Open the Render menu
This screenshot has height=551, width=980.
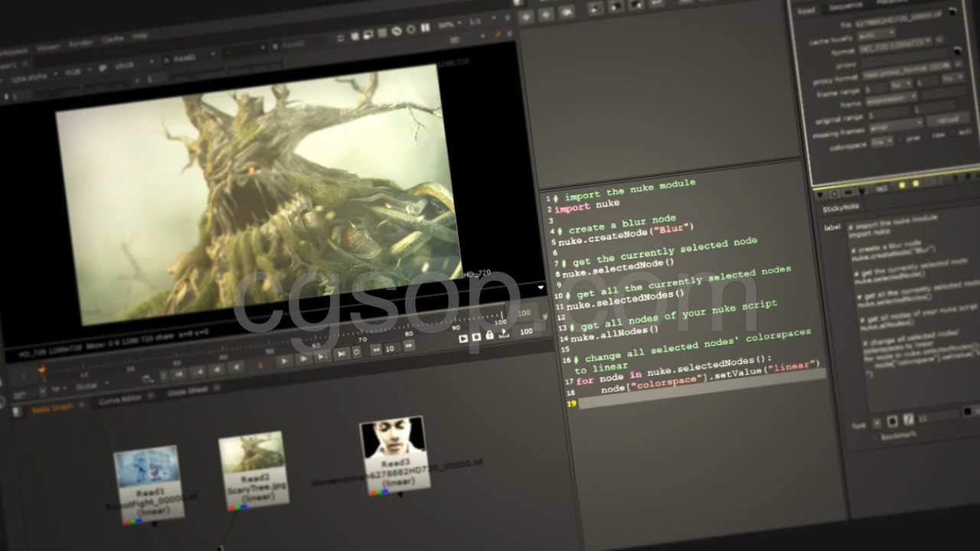80,44
